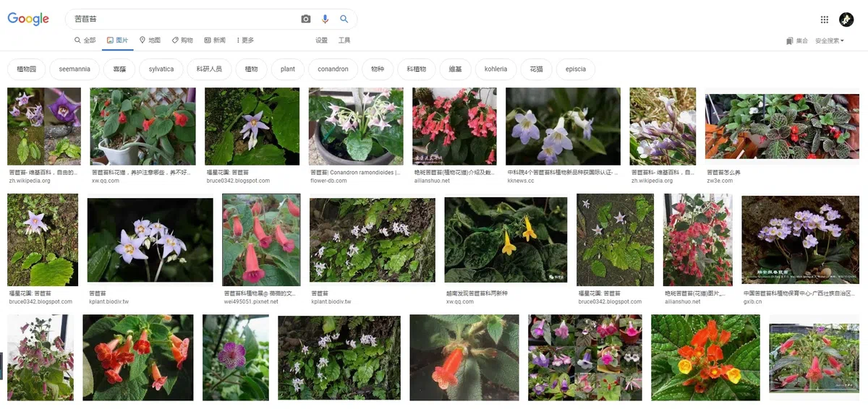
Task: Filter by the 物种 chip
Action: 378,69
